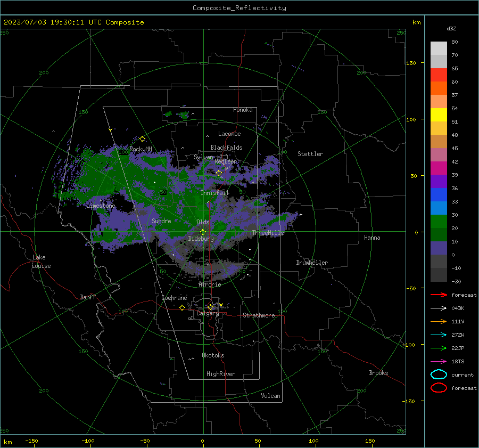Click the 'Lacombe' map label
This screenshot has height=448, width=479.
229,134
